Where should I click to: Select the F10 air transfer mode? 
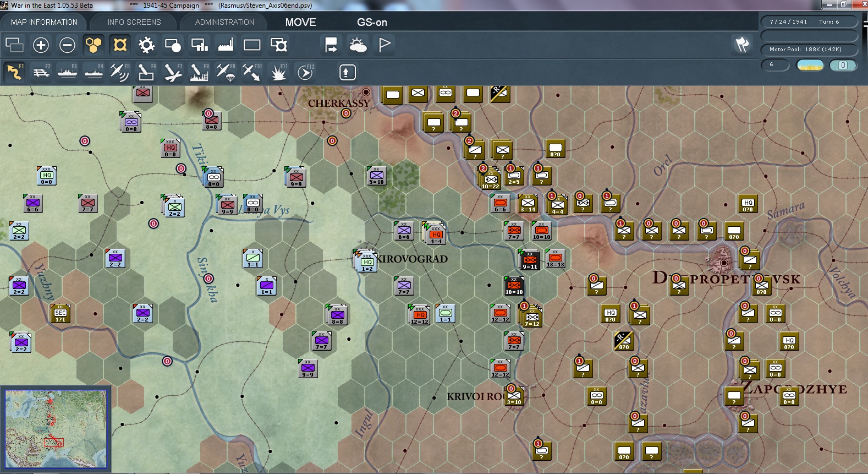point(252,72)
